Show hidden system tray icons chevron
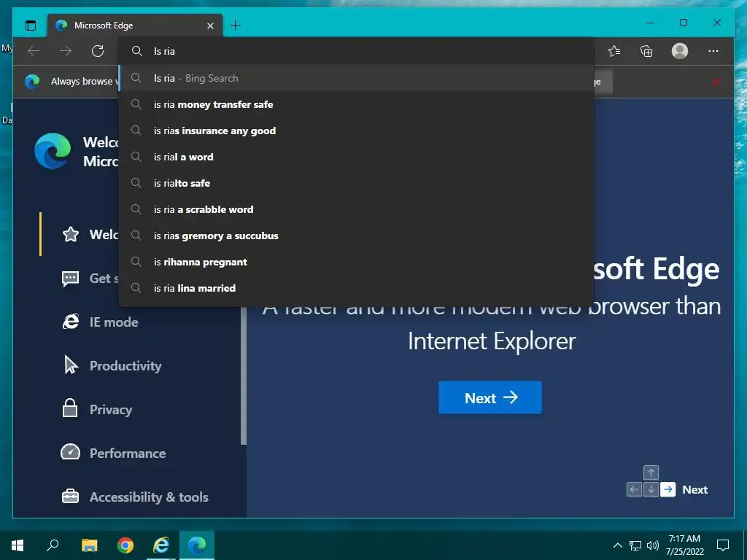Image resolution: width=747 pixels, height=560 pixels. tap(617, 545)
